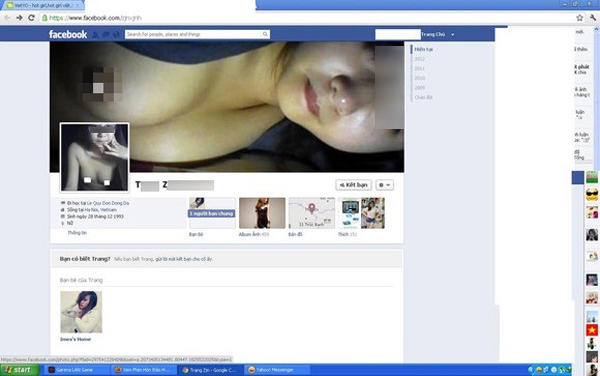Click the search magnifier icon
The width and height of the screenshot is (600, 376).
tap(265, 34)
